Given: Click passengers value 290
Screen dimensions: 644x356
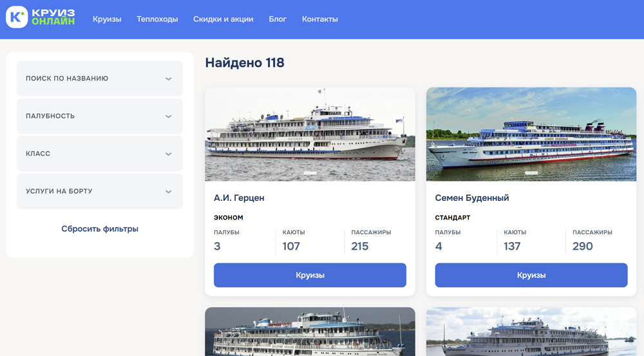Looking at the screenshot, I should coord(583,247).
